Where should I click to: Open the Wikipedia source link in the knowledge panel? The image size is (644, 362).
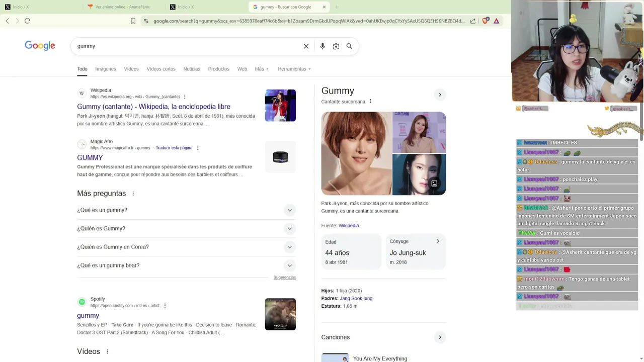(349, 226)
